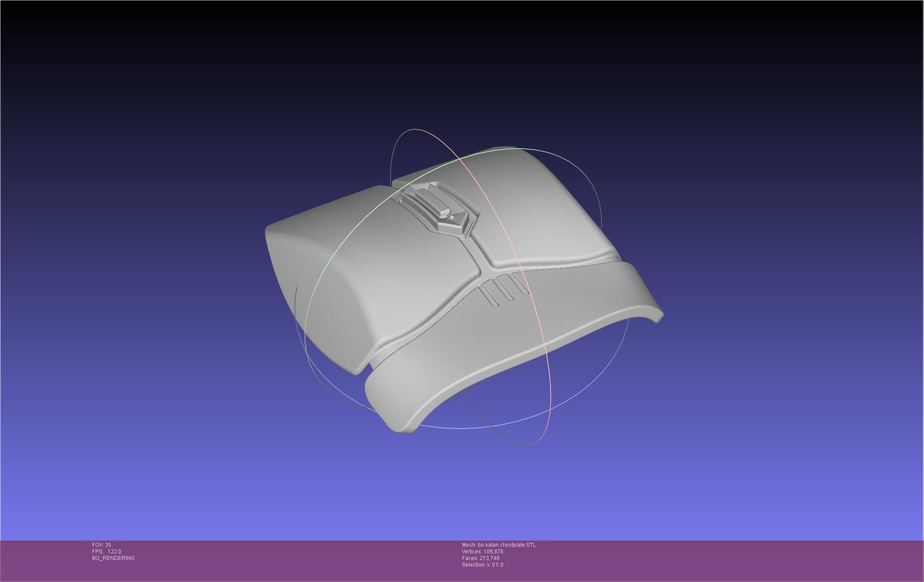Click the 'Mesh: bo katan chestplate.STL' text
This screenshot has height=582, width=924.
point(499,545)
